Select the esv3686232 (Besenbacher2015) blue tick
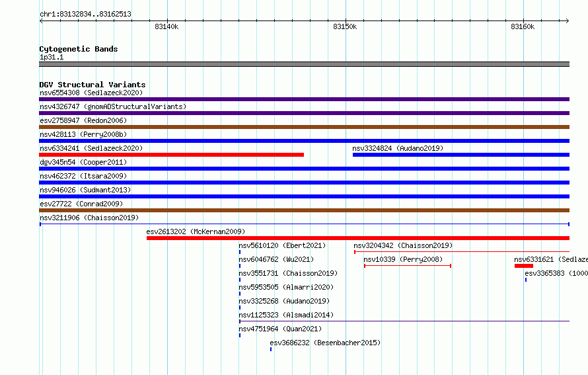Image resolution: width=588 pixels, height=375 pixels. [271, 349]
